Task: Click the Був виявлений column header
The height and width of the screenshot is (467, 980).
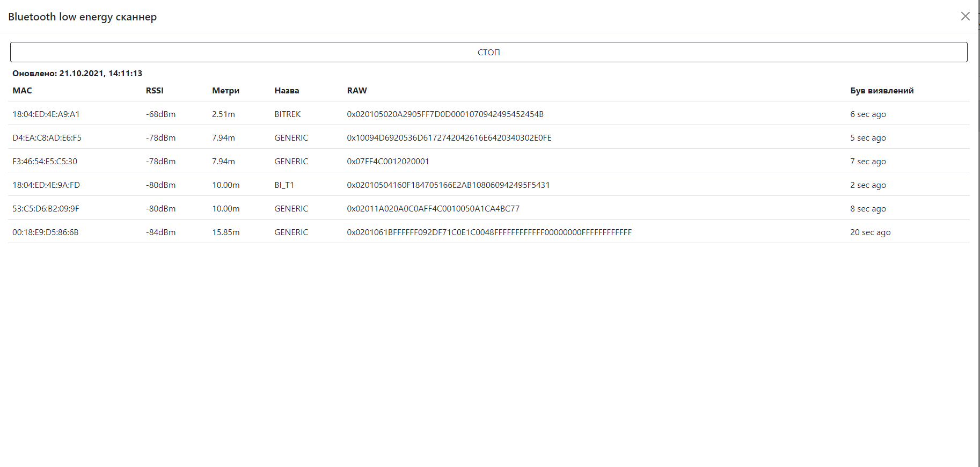Action: (882, 90)
